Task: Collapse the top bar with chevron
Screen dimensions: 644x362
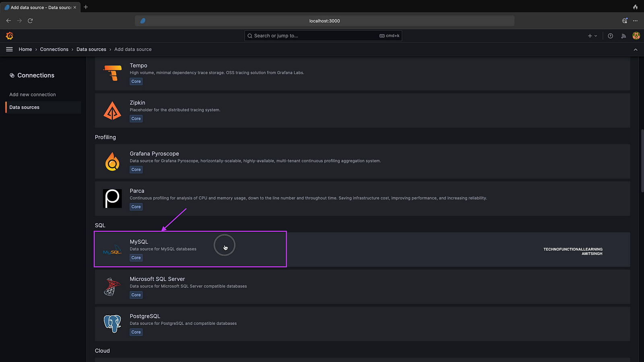Action: [x=636, y=49]
